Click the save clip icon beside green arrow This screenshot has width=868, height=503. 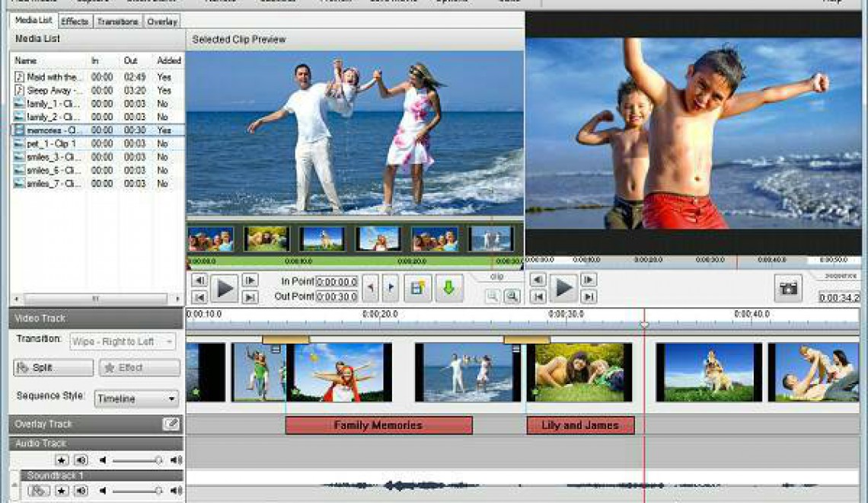418,288
